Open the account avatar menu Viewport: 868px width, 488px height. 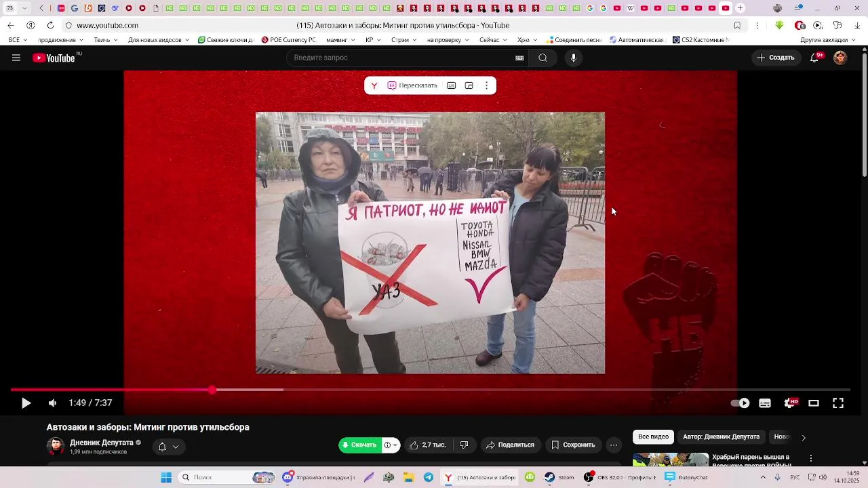840,58
